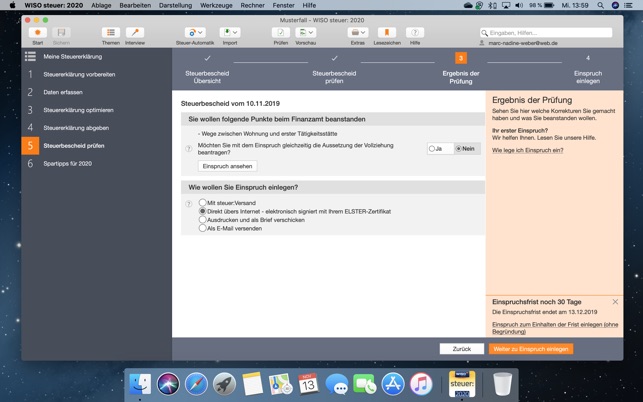Screen dimensions: 643x402
Task: Open App Store from the Dock
Action: click(393, 384)
